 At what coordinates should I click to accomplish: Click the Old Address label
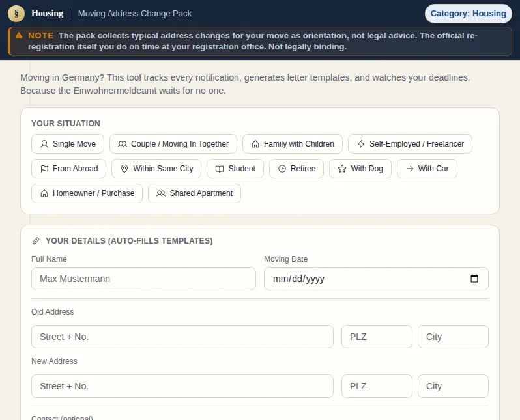(x=52, y=312)
